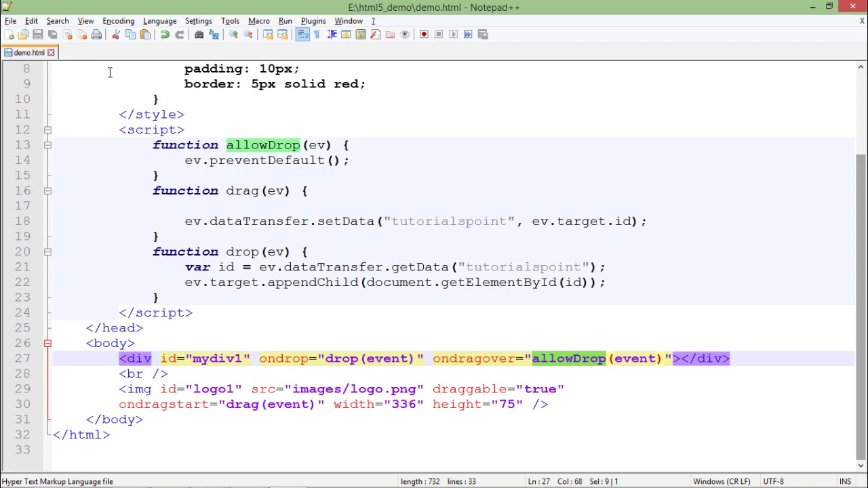Open the User Defined Language dialog icon
Viewport: 868px width, 488px height.
click(346, 35)
